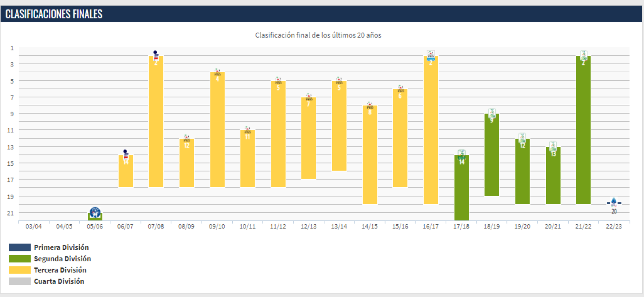Screen dimensions: 644x297
Task: Click the Cuarta División legend label
Action: [x=59, y=281]
